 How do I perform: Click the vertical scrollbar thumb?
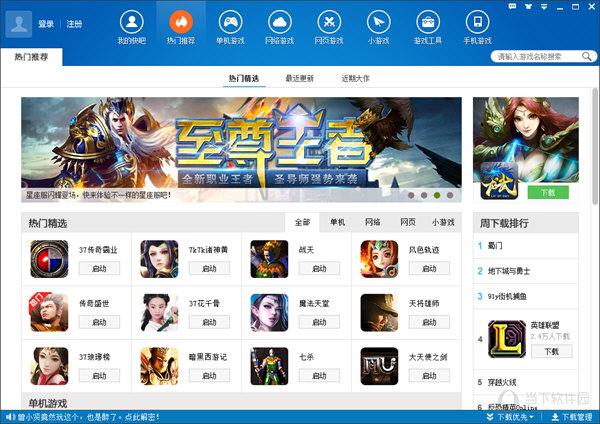[595, 145]
